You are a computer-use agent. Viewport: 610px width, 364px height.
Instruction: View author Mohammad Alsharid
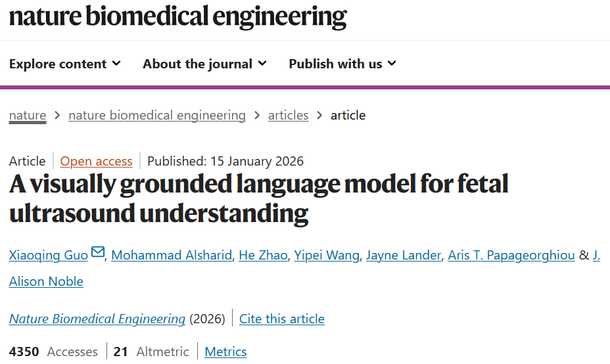tap(172, 255)
